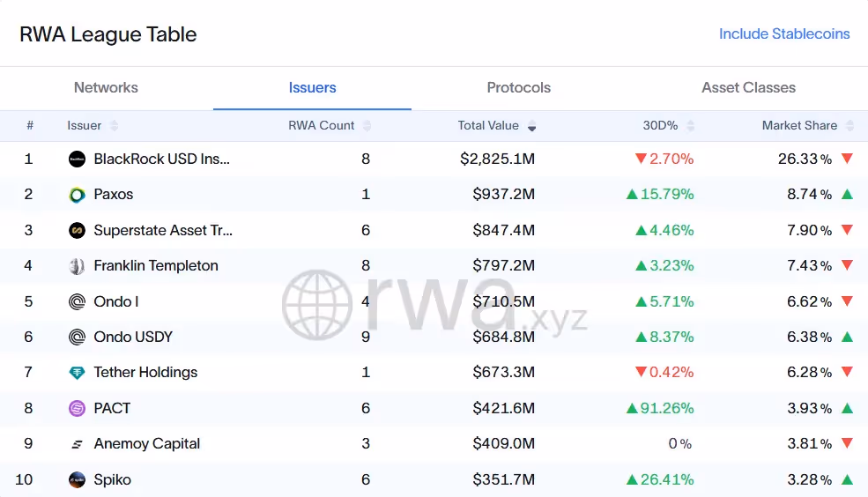Open the Tether Holdings issuer name
The height and width of the screenshot is (497, 868).
click(145, 372)
